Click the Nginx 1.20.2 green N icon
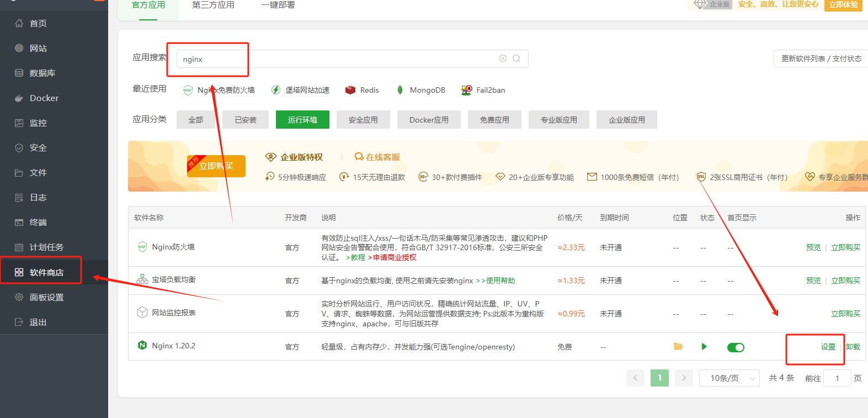The height and width of the screenshot is (418, 868). (142, 346)
